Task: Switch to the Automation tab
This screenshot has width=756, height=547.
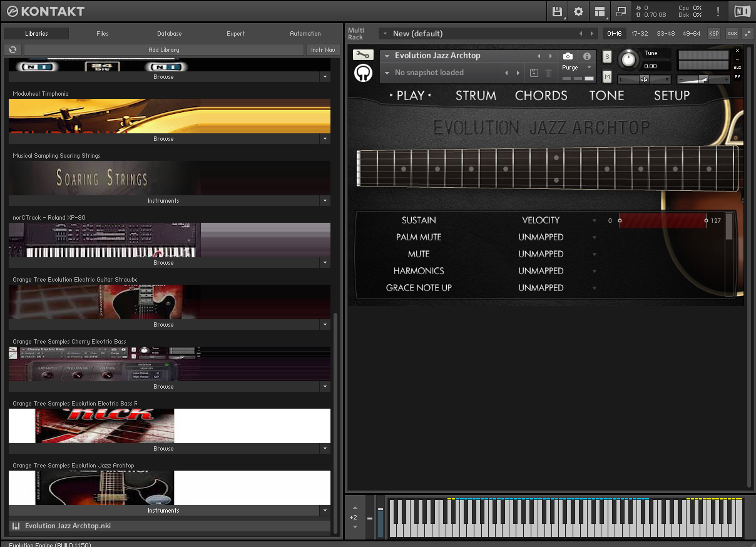Action: pos(305,34)
